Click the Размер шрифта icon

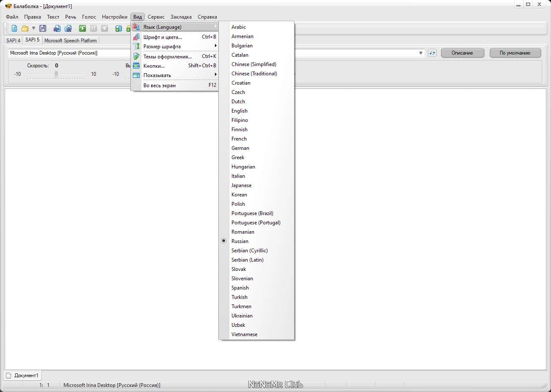coord(136,46)
